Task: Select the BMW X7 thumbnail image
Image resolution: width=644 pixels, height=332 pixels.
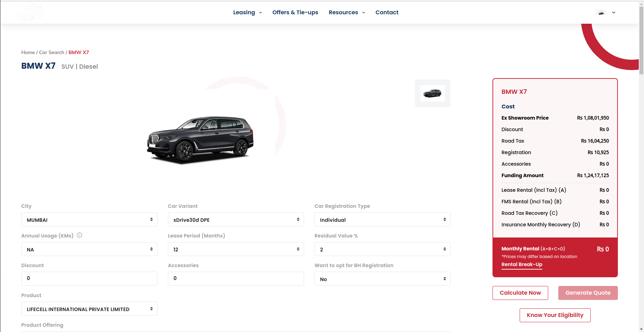Action: [x=432, y=93]
